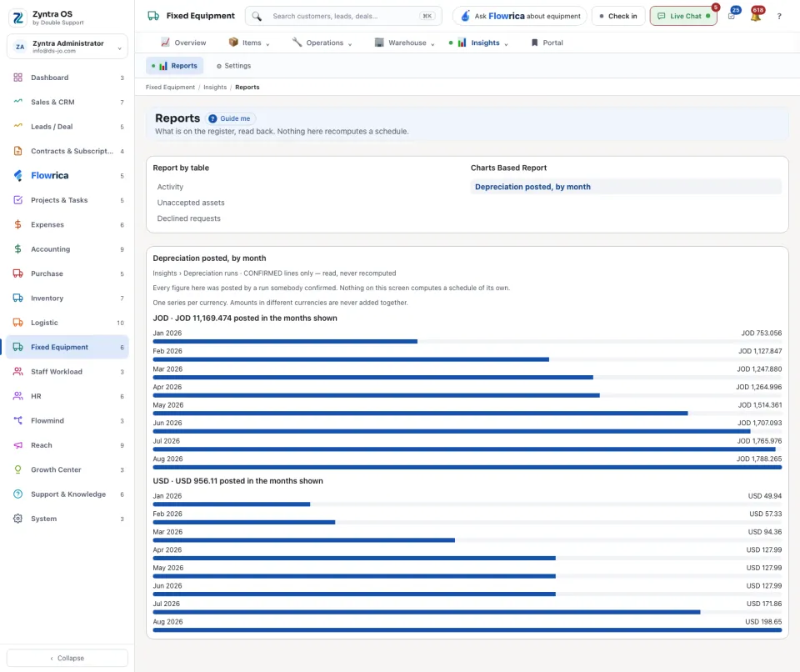Open the Dashboard sidebar icon
The image size is (800, 672).
[x=17, y=78]
